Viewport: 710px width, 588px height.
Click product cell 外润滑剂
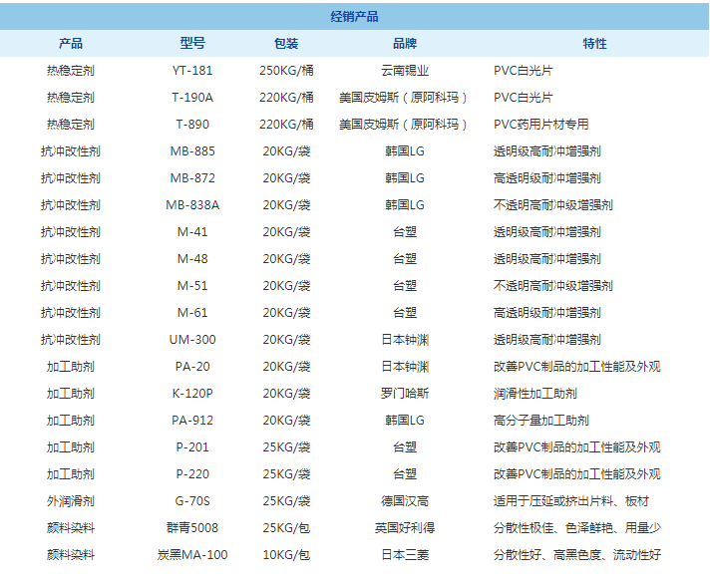click(x=71, y=501)
